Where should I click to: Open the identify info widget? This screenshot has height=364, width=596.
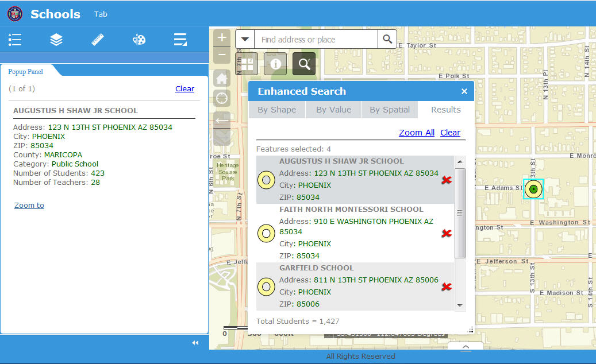click(275, 63)
